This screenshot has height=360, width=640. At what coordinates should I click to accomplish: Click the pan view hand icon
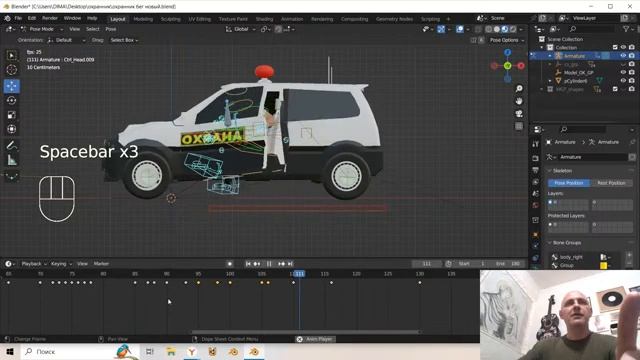click(x=519, y=101)
